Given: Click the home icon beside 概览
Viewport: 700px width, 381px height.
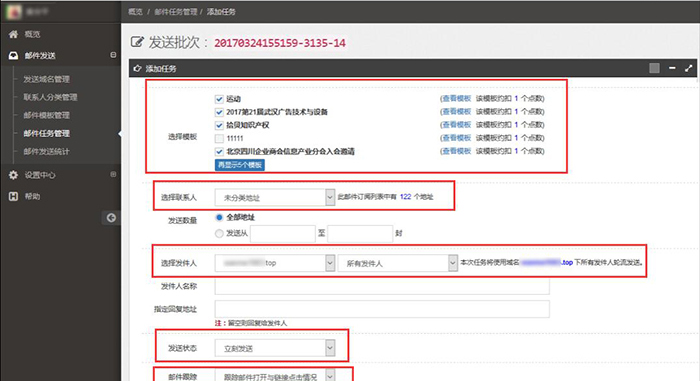Looking at the screenshot, I should tap(13, 34).
